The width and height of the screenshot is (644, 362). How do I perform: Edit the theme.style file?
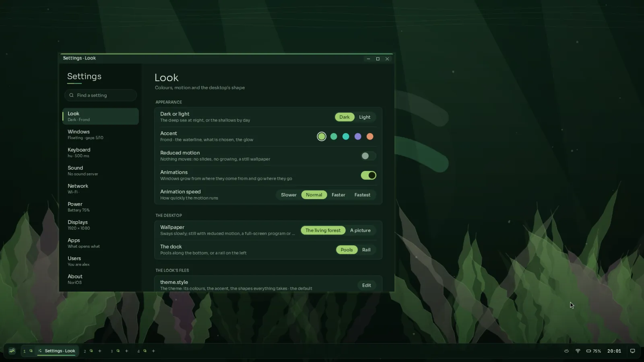[366, 285]
